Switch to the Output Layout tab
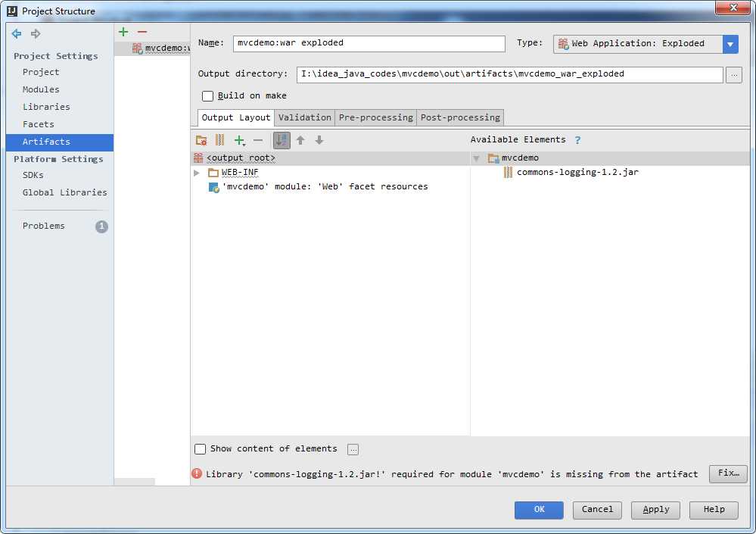The width and height of the screenshot is (756, 534). coord(236,117)
